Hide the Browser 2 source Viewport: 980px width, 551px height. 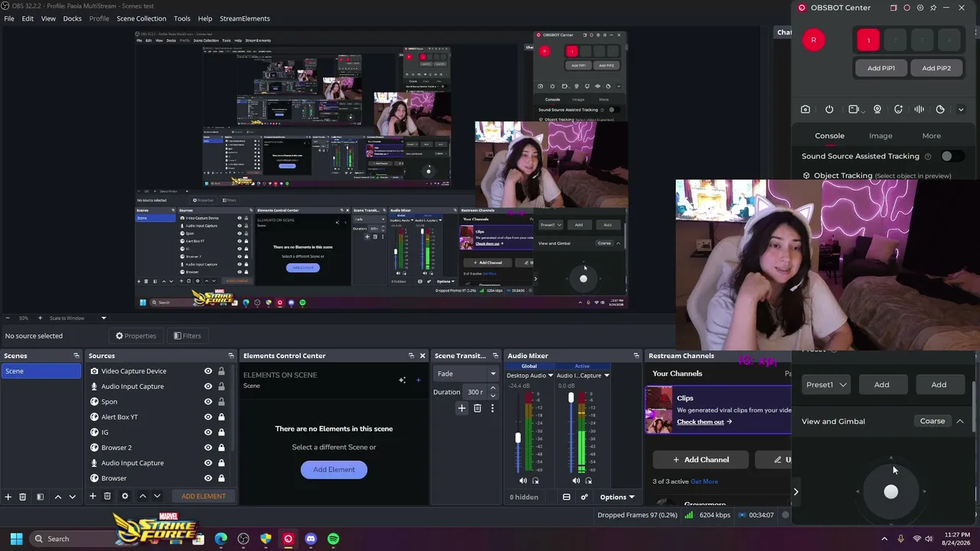coord(207,448)
